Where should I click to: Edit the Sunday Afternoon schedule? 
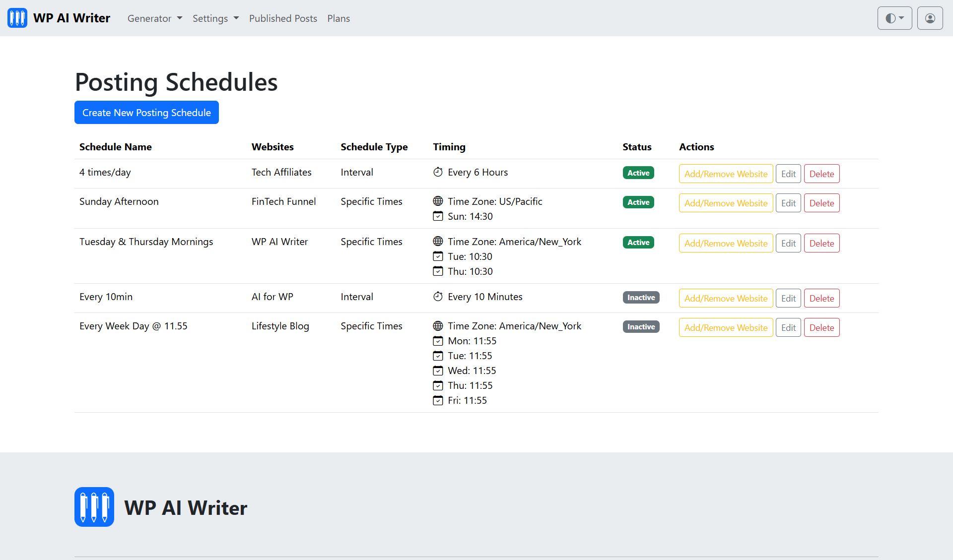click(788, 202)
